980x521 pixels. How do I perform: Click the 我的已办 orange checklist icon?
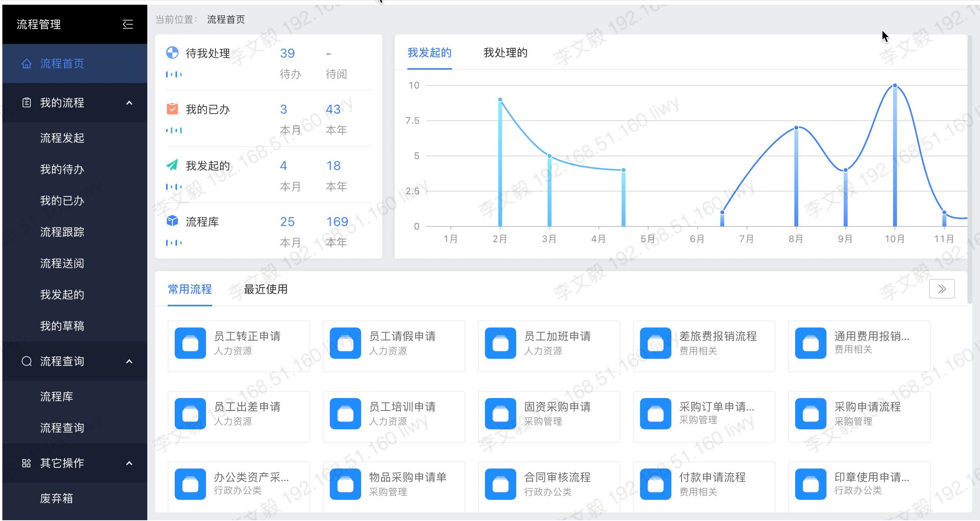172,109
